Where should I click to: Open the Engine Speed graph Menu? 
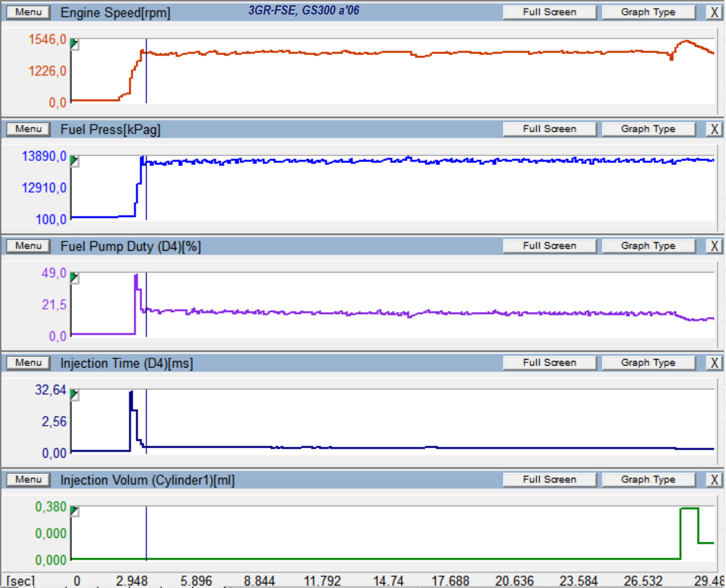click(28, 13)
